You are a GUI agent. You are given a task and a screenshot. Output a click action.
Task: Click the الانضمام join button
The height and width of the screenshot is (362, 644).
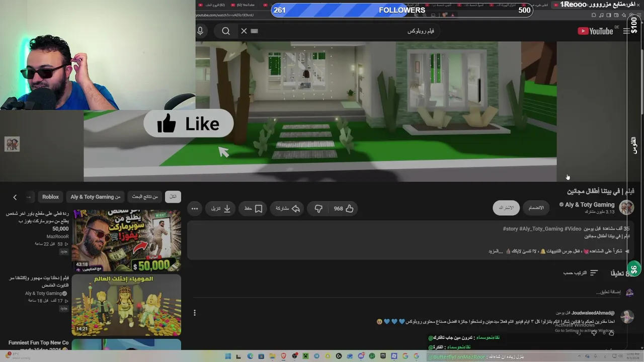536,208
